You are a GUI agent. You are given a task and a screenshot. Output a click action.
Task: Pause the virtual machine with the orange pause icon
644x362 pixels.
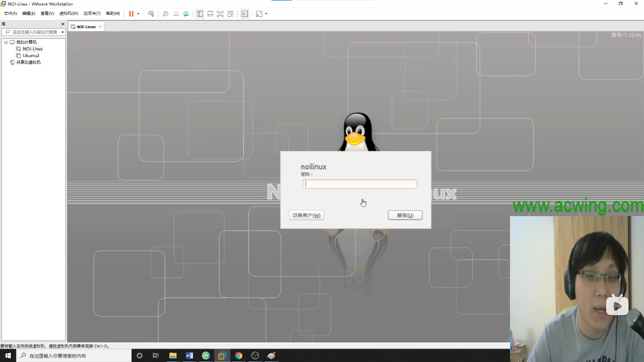pyautogui.click(x=131, y=14)
